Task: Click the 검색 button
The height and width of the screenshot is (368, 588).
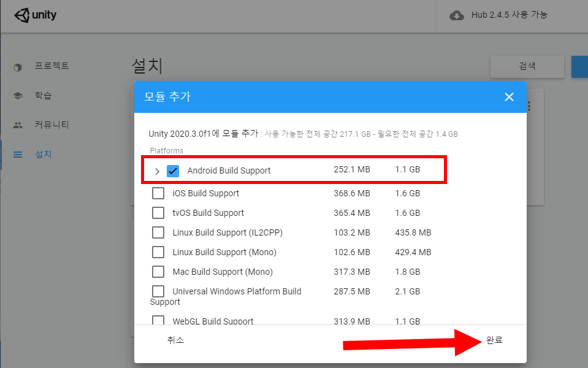Action: 527,66
